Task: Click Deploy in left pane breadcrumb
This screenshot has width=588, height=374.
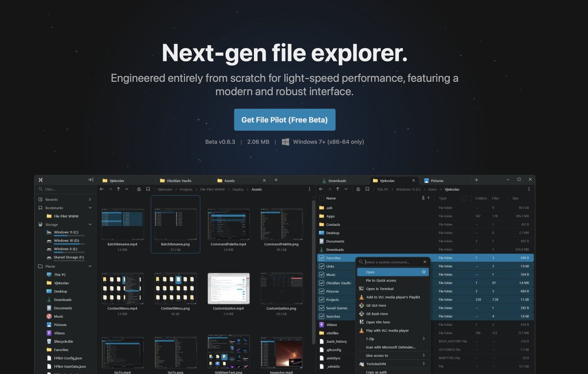Action: point(238,189)
